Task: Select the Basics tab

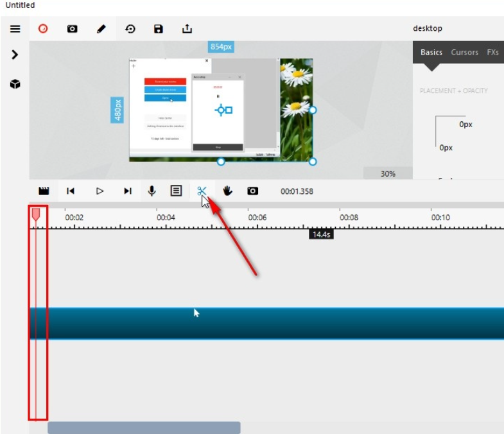Action: pyautogui.click(x=431, y=53)
